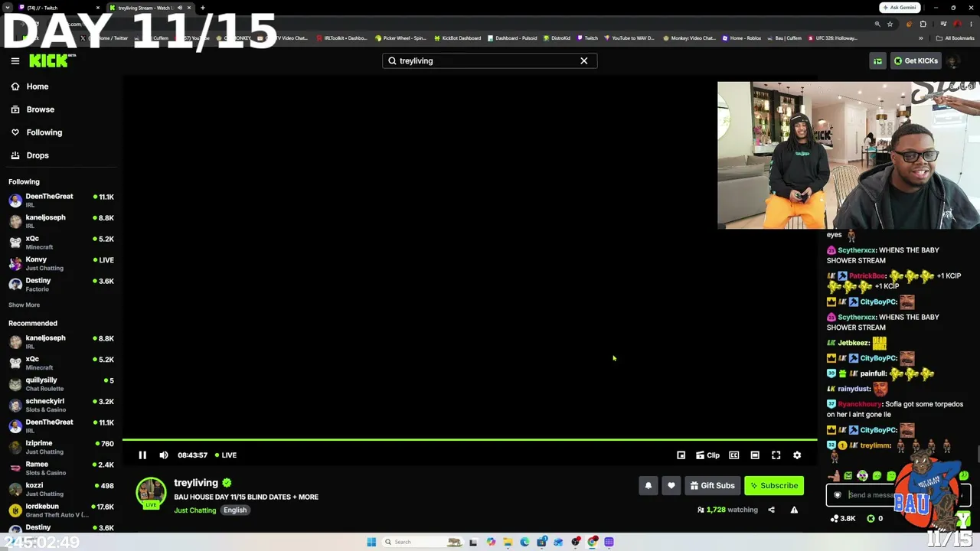Screen dimensions: 980x551
Task: Click the Just Chatting category link
Action: click(x=194, y=510)
